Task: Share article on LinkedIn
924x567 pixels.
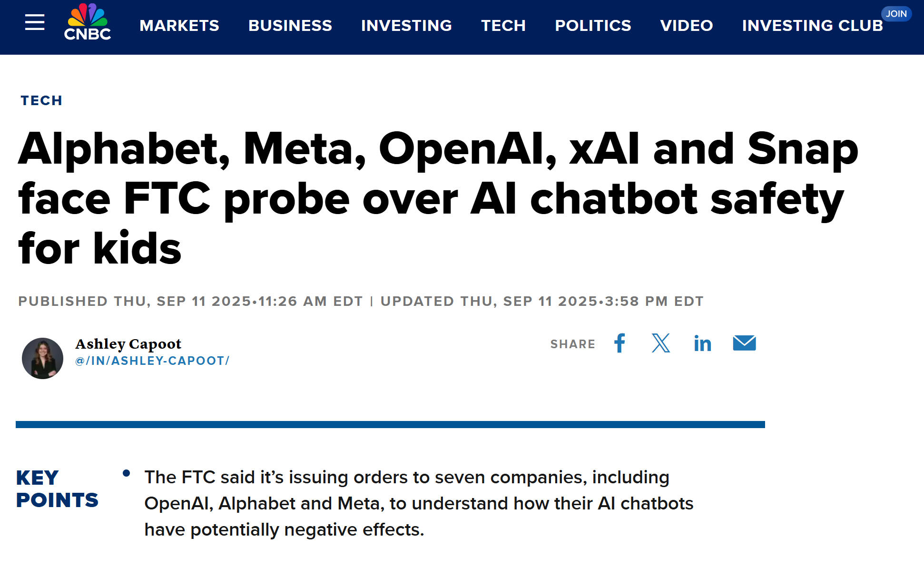Action: point(702,343)
